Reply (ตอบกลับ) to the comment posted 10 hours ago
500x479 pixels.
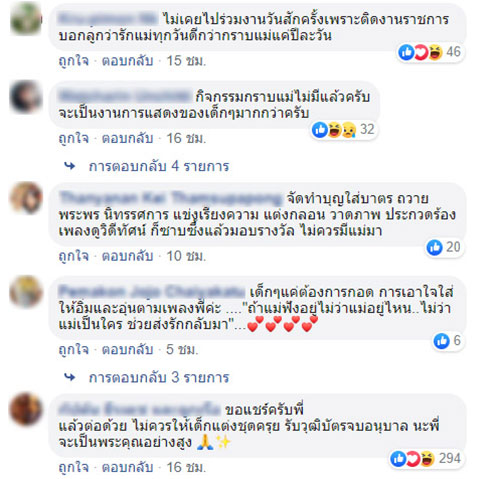click(x=127, y=256)
